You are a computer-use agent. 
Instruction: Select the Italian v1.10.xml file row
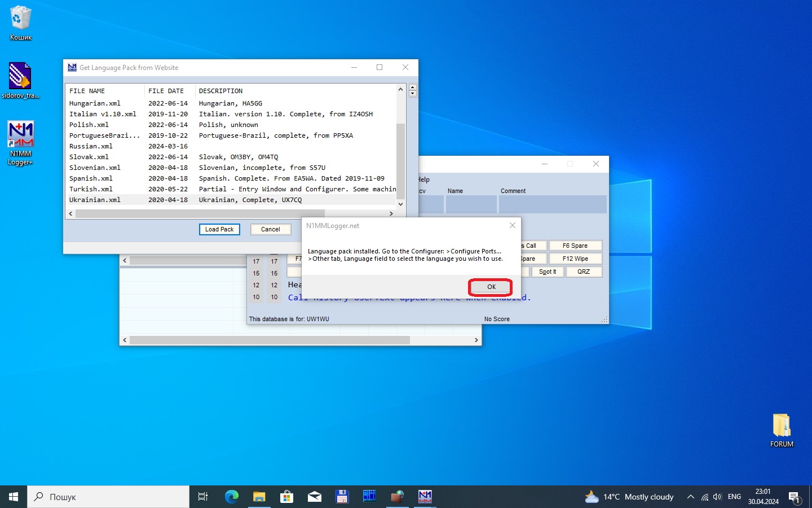[x=231, y=114]
